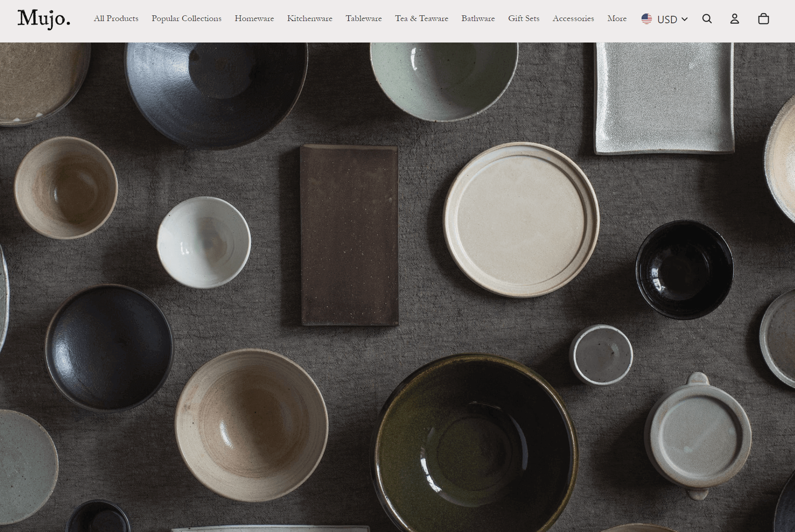The height and width of the screenshot is (532, 795).
Task: Expand the currency selector chevron
Action: point(684,19)
